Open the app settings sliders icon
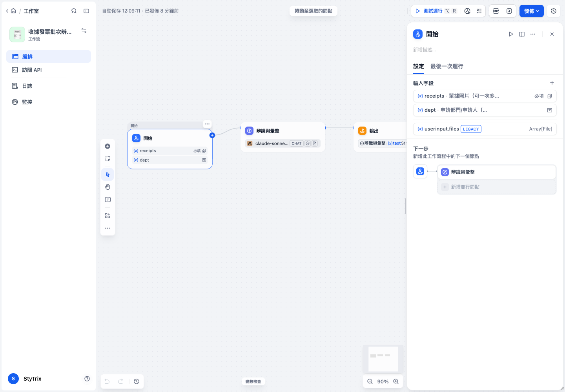Viewport: 565px width, 392px height. click(x=84, y=31)
